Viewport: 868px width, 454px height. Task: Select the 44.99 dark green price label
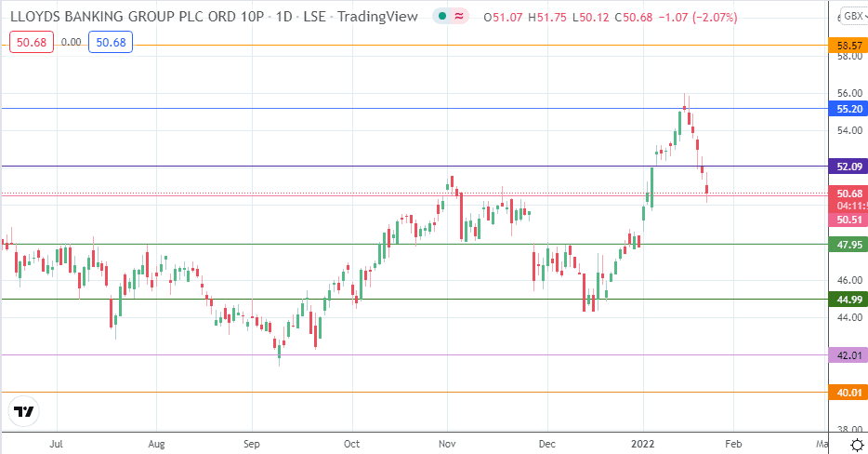coord(848,300)
